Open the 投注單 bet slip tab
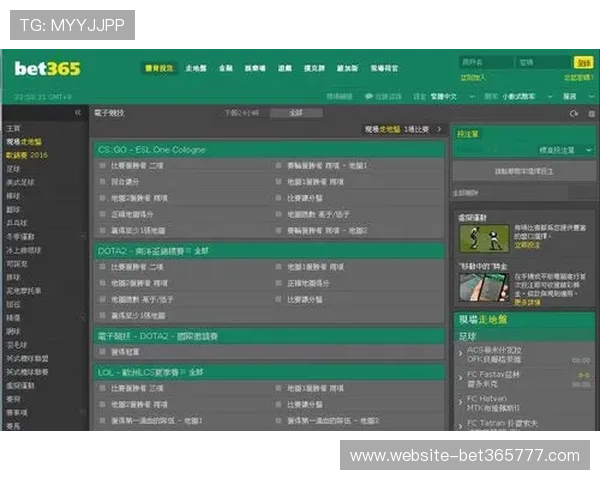600x480 pixels. 468,134
